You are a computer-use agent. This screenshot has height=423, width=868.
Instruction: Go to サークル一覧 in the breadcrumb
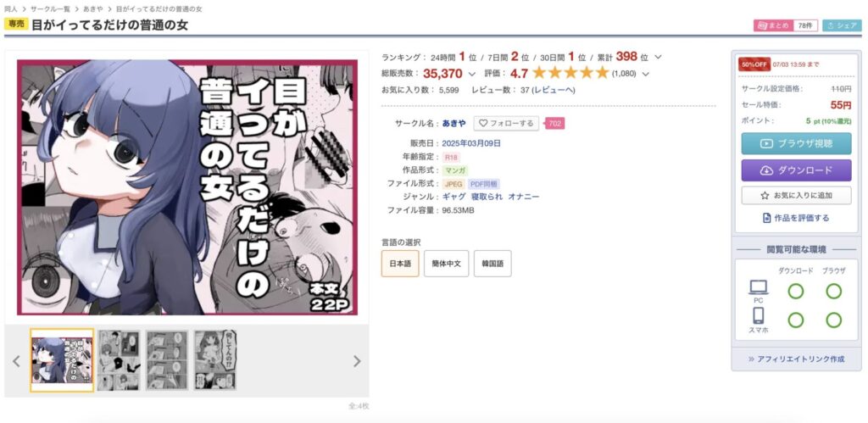[50, 9]
